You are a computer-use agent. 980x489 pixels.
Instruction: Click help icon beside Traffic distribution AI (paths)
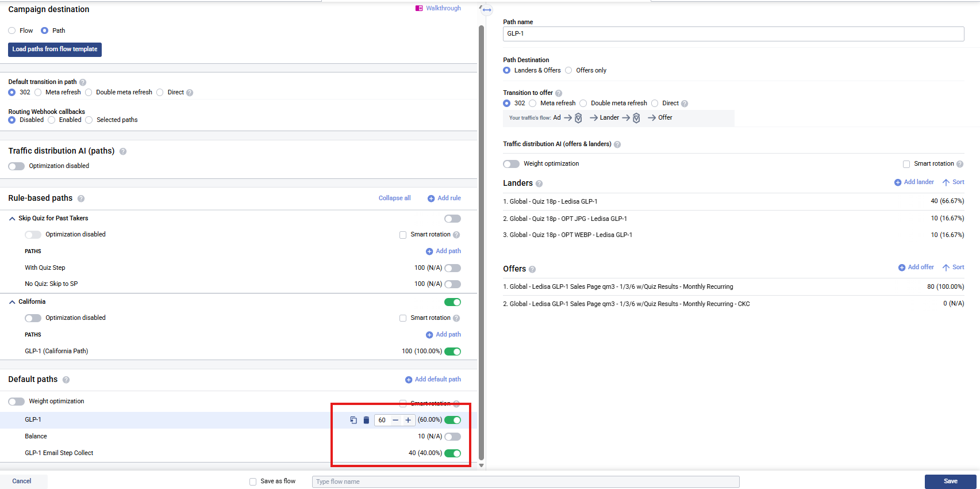coord(123,151)
